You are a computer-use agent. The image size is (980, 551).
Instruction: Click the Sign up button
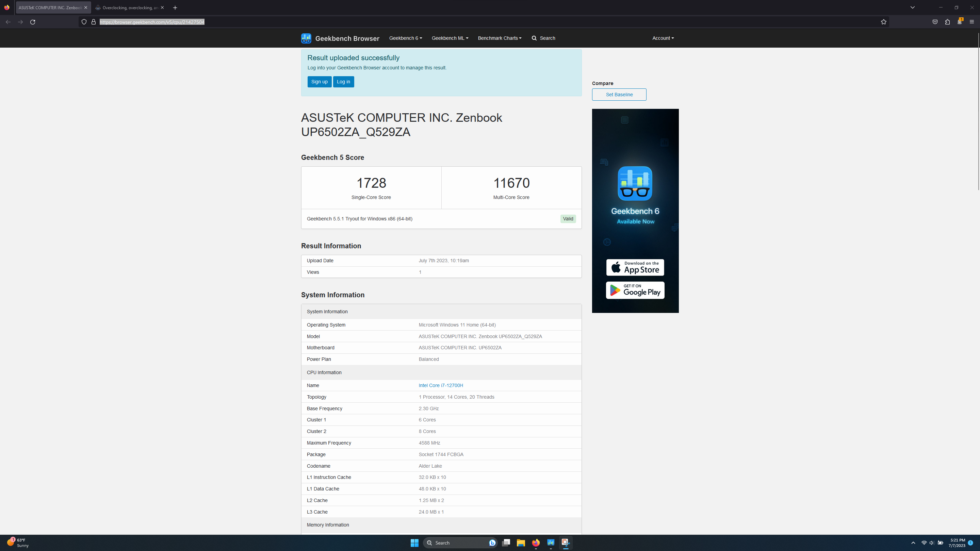tap(319, 82)
